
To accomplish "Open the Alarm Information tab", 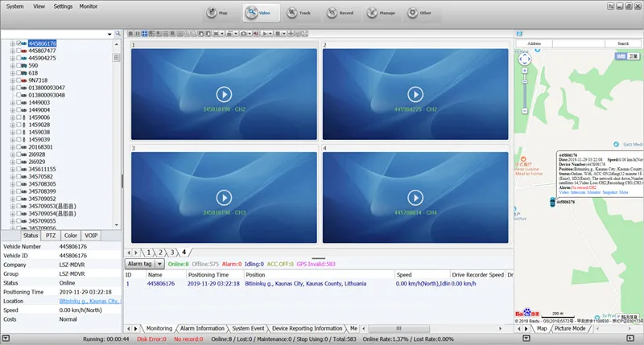I will pos(202,328).
